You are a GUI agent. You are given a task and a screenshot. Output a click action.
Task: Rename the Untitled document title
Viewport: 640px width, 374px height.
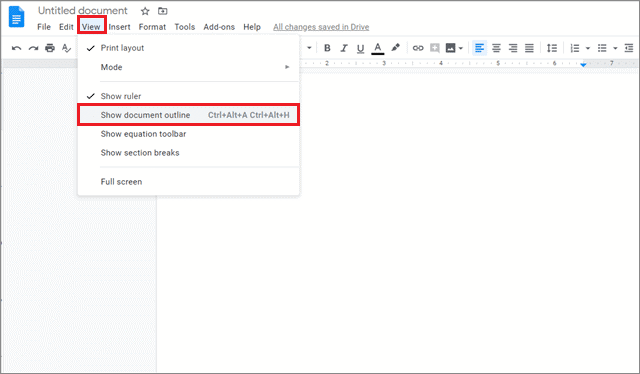click(83, 11)
